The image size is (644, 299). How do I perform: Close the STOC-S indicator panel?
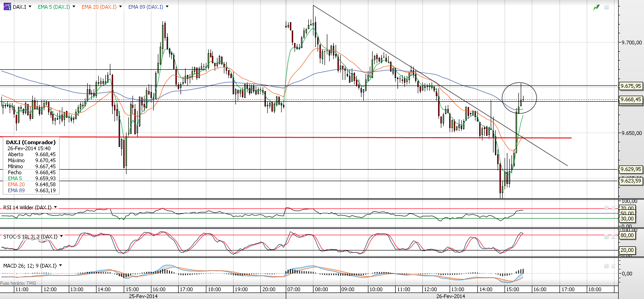(x=613, y=237)
